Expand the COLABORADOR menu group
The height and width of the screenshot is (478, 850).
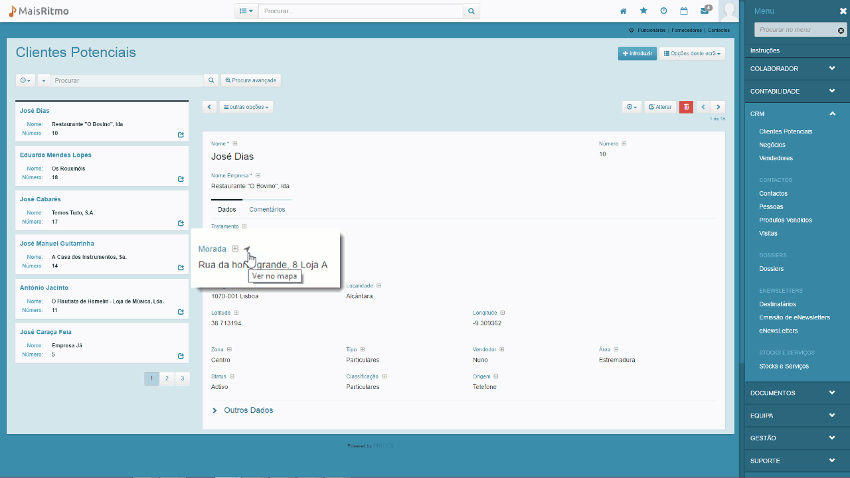[797, 68]
